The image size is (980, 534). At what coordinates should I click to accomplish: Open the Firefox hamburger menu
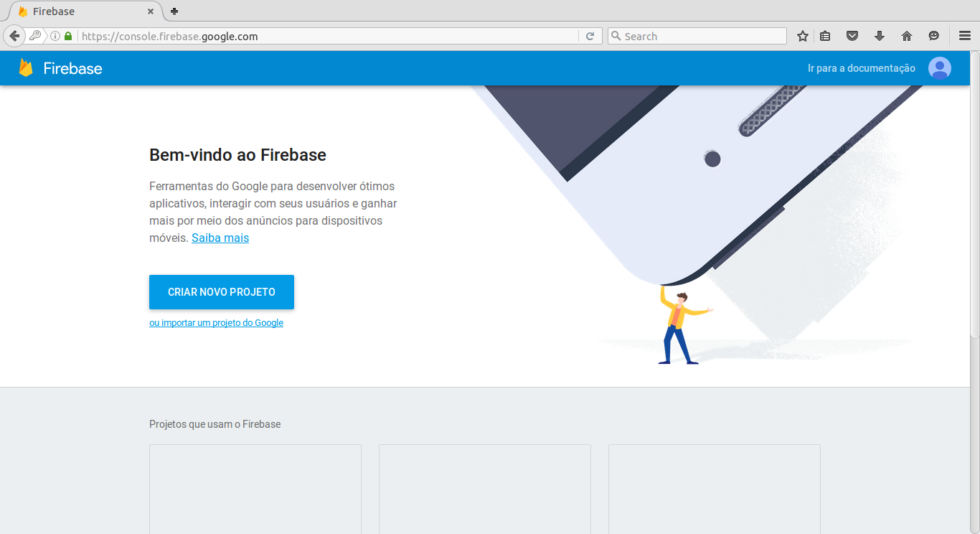pos(965,36)
